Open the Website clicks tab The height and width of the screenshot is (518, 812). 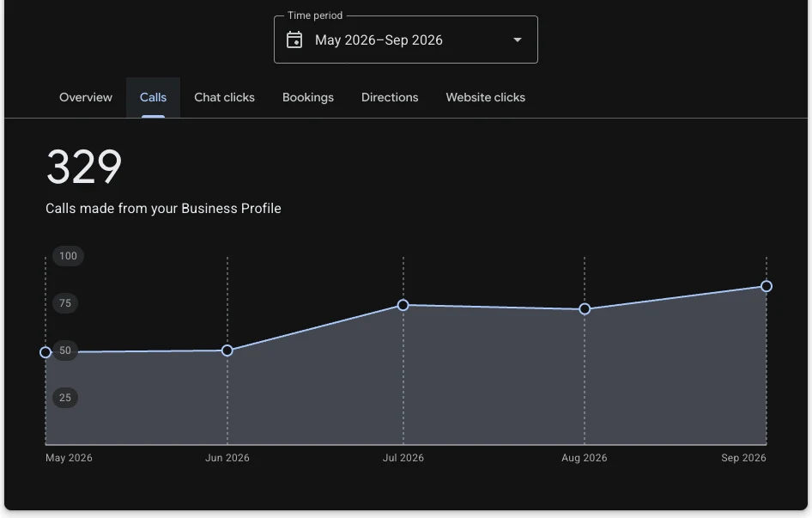[485, 97]
